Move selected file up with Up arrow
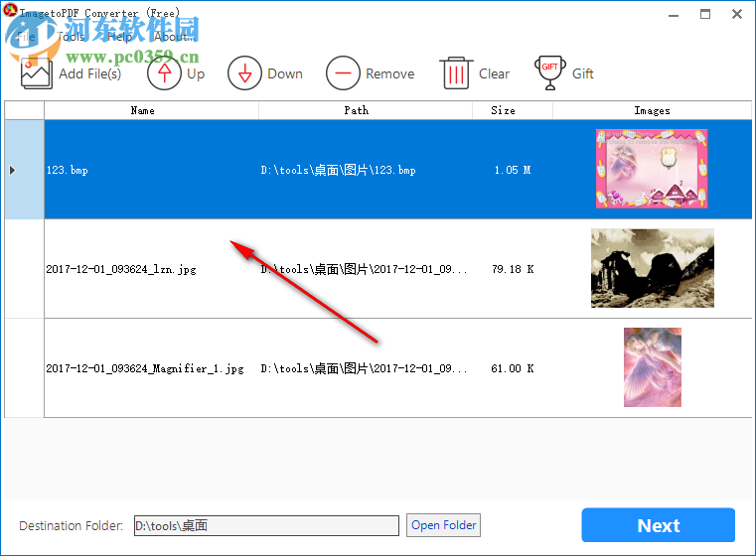This screenshot has width=756, height=556. tap(164, 73)
